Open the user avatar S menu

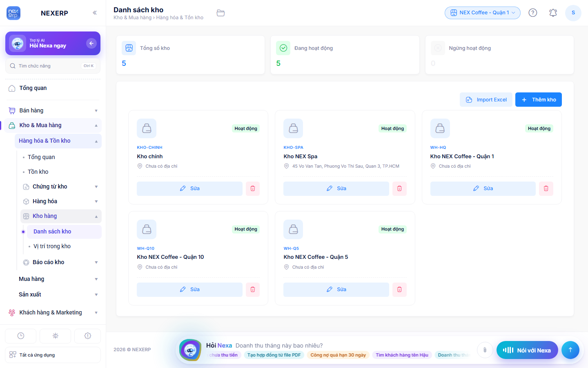tap(573, 13)
